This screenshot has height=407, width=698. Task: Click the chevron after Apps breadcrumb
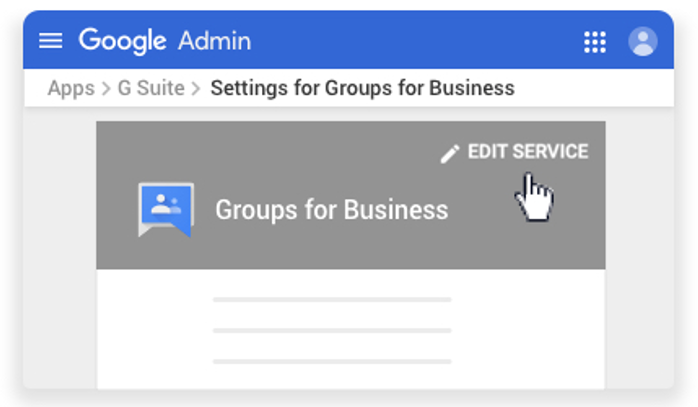(x=105, y=89)
